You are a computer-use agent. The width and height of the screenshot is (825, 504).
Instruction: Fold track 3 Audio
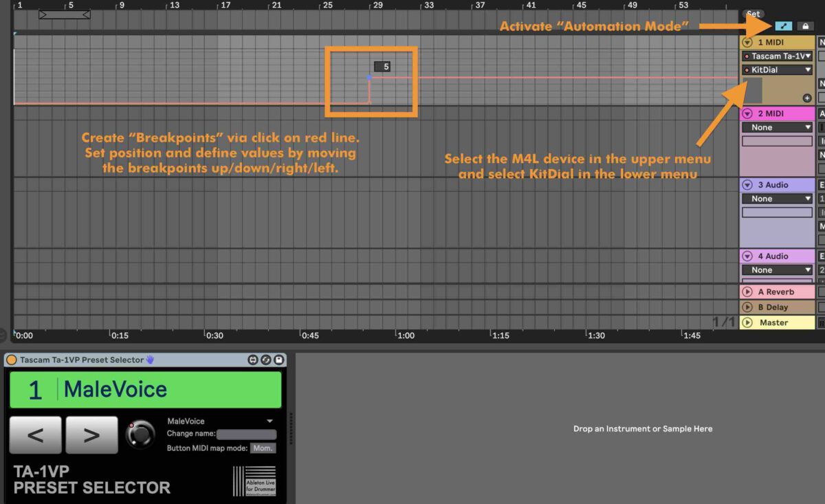pyautogui.click(x=748, y=185)
